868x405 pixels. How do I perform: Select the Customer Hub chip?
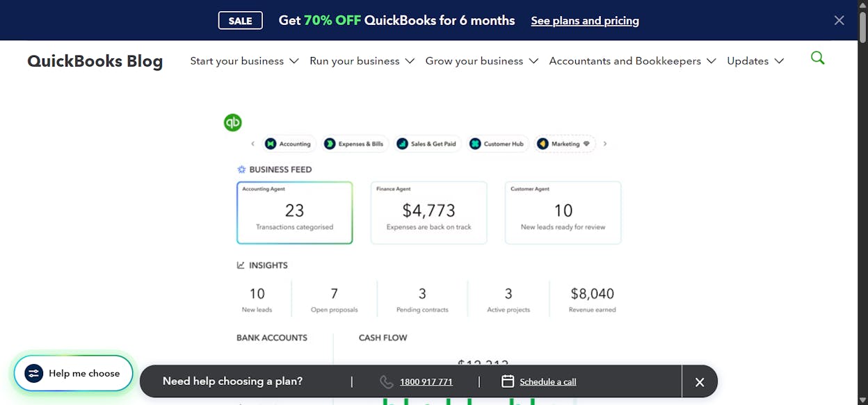(497, 144)
